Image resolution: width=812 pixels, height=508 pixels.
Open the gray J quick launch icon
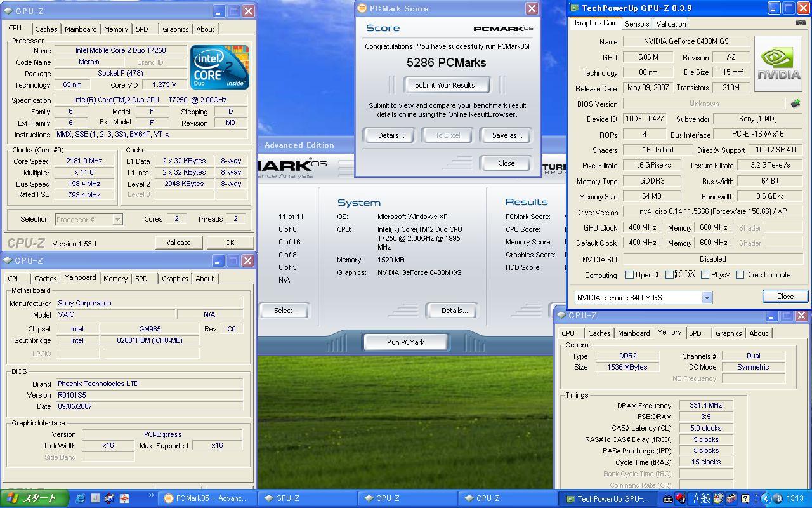point(95,498)
